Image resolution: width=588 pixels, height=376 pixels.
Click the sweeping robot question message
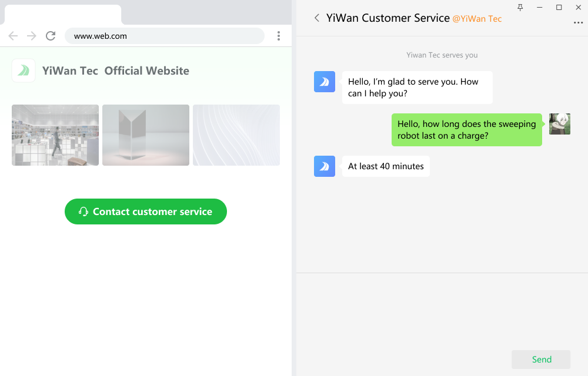pyautogui.click(x=467, y=130)
